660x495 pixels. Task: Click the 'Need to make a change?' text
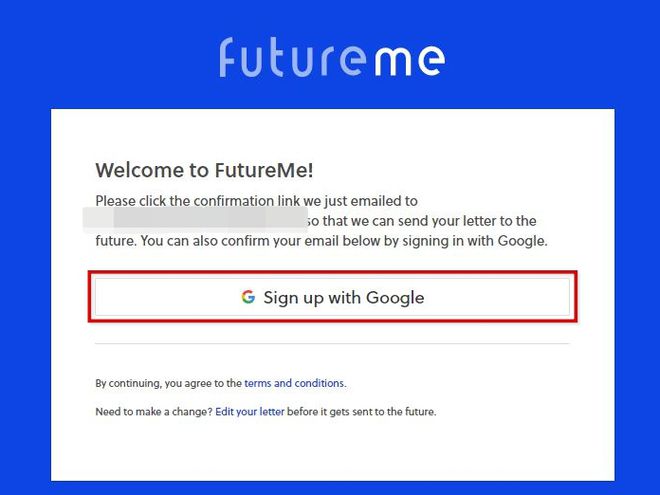154,411
